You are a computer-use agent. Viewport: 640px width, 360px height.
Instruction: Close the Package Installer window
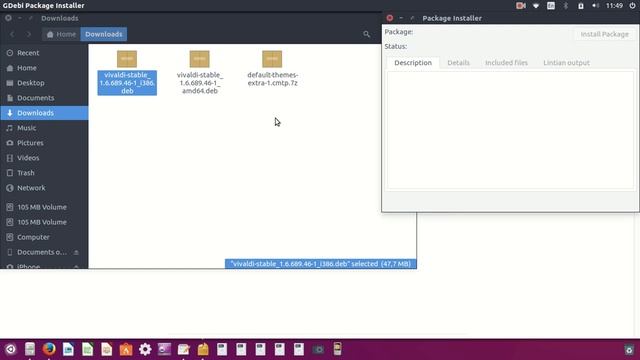coord(390,18)
